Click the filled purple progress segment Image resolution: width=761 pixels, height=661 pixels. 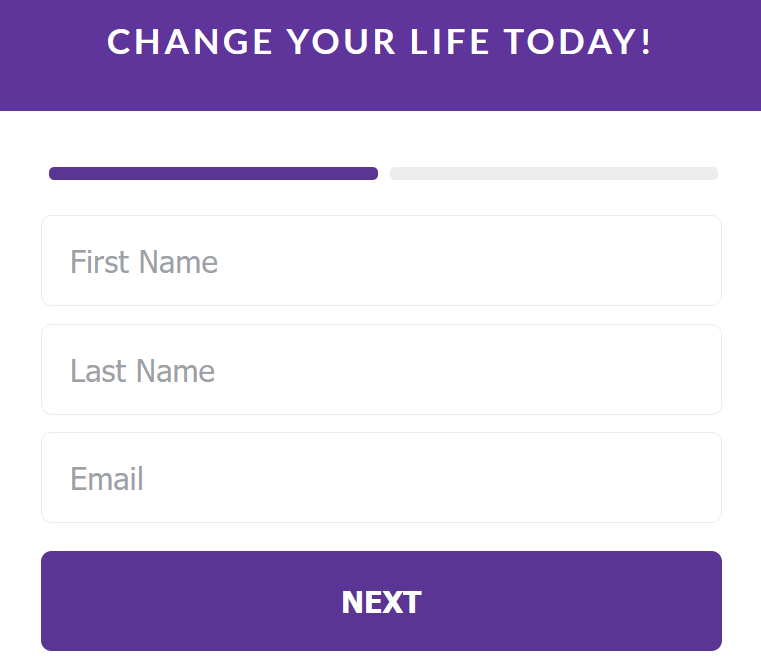pos(213,174)
